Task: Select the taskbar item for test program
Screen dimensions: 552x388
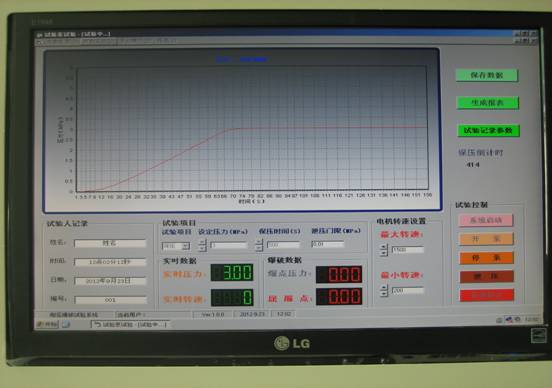Action: [x=130, y=324]
